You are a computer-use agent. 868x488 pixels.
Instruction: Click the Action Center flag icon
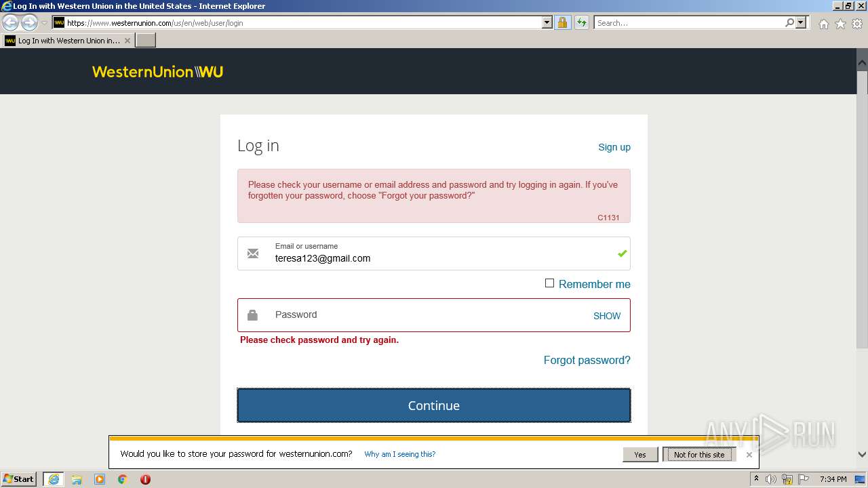[x=804, y=479]
